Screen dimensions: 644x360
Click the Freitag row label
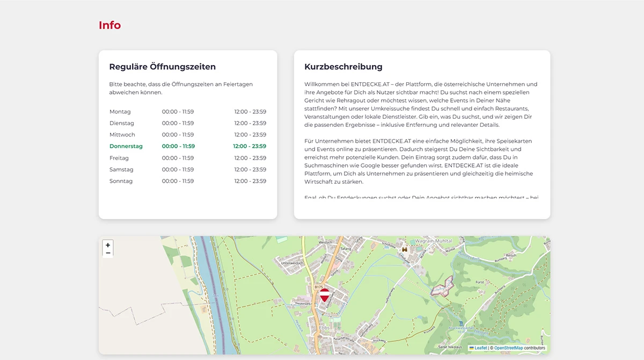(119, 158)
